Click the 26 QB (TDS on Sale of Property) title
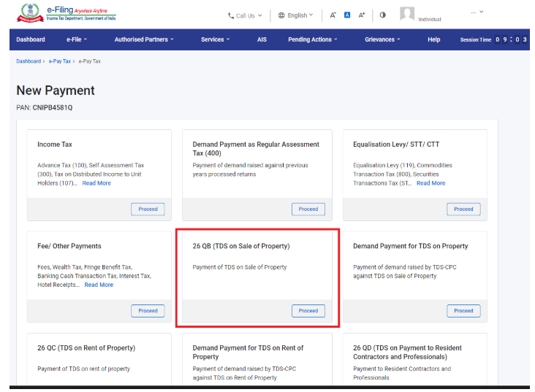 click(x=241, y=246)
